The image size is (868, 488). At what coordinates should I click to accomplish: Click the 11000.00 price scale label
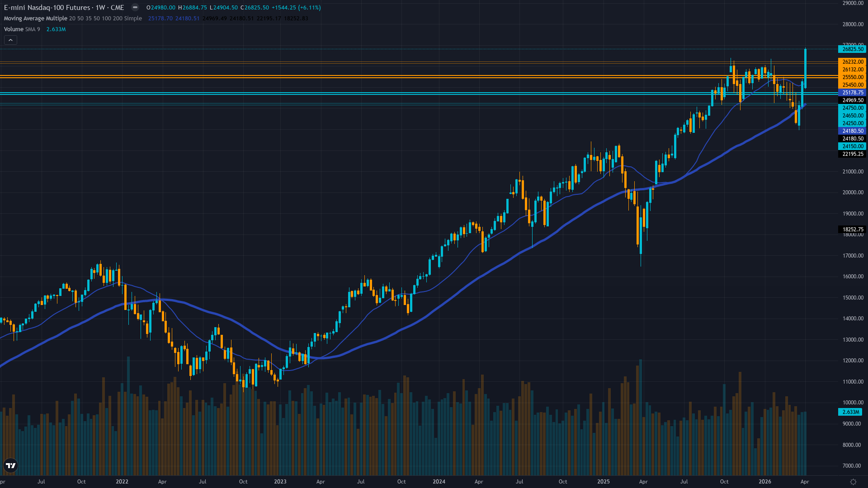coord(853,382)
